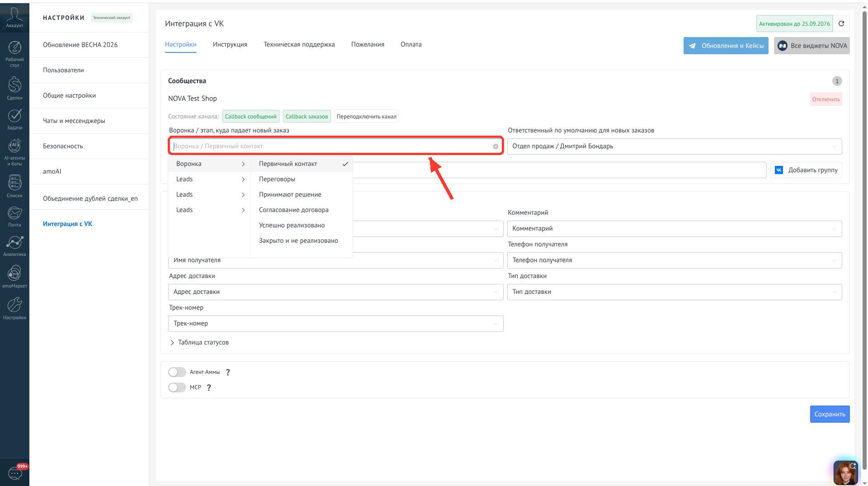Open the responsible user dropdown Отдел продаж

(675, 146)
